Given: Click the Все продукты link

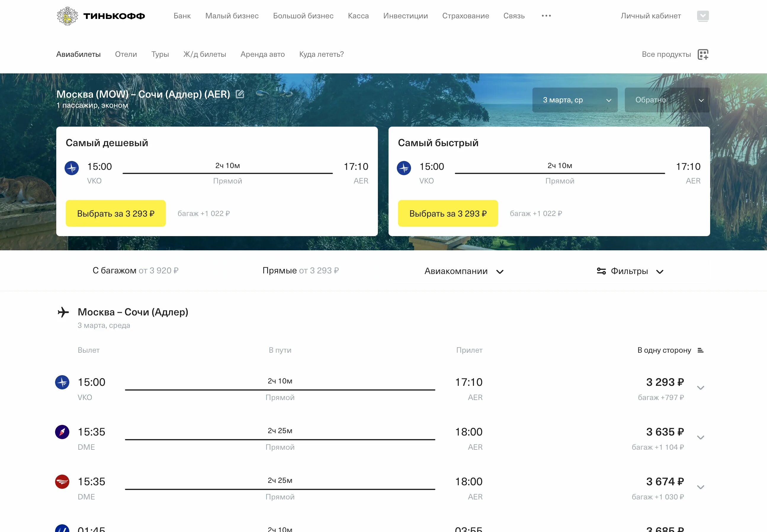Looking at the screenshot, I should click(666, 54).
